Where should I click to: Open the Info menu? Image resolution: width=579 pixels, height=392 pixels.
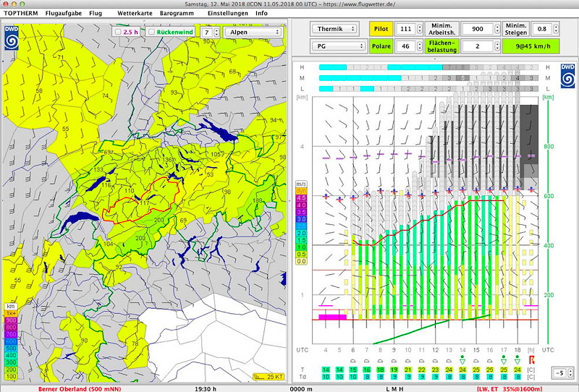click(261, 13)
